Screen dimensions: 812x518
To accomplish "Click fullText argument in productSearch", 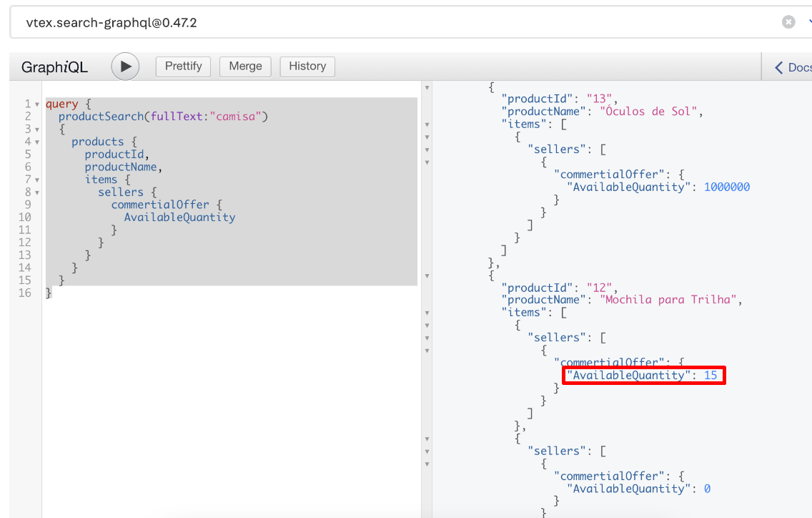I will [176, 116].
